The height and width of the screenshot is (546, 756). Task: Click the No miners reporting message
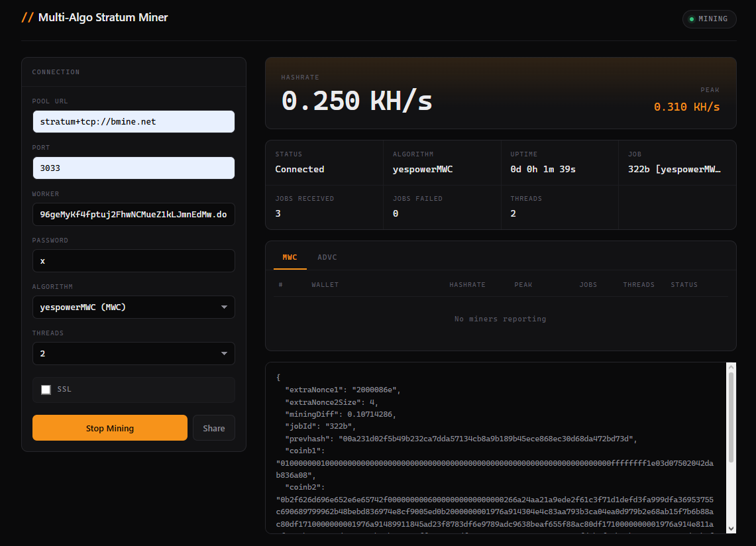coord(500,319)
